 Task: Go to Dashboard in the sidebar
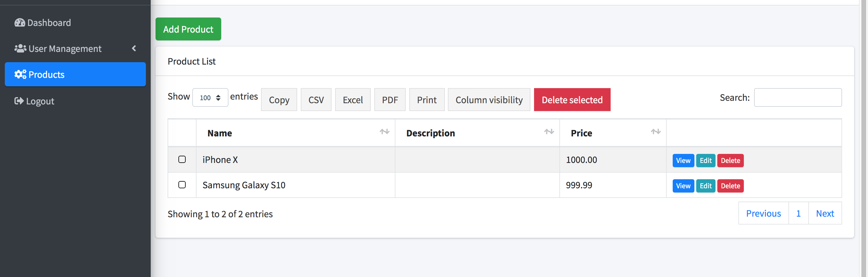tap(49, 23)
